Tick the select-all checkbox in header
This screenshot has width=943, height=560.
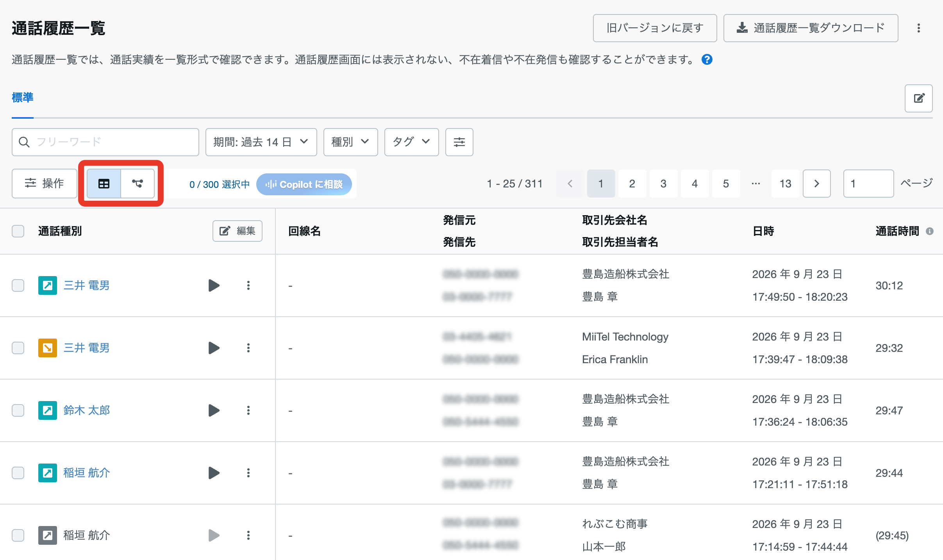click(x=18, y=231)
